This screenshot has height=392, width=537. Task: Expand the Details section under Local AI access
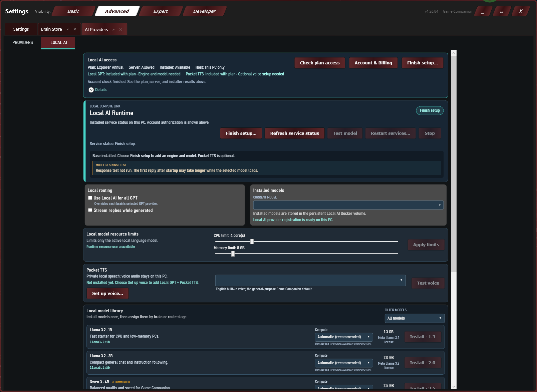(x=97, y=90)
